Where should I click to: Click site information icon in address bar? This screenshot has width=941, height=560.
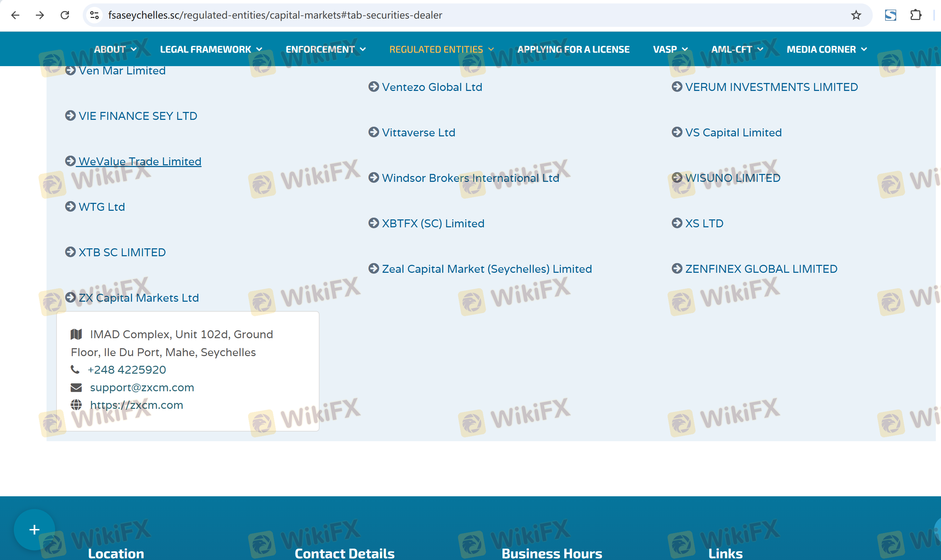94,15
